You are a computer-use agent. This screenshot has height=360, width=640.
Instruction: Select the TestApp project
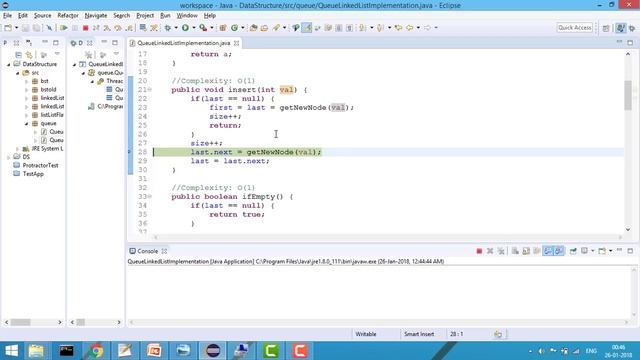[x=33, y=174]
